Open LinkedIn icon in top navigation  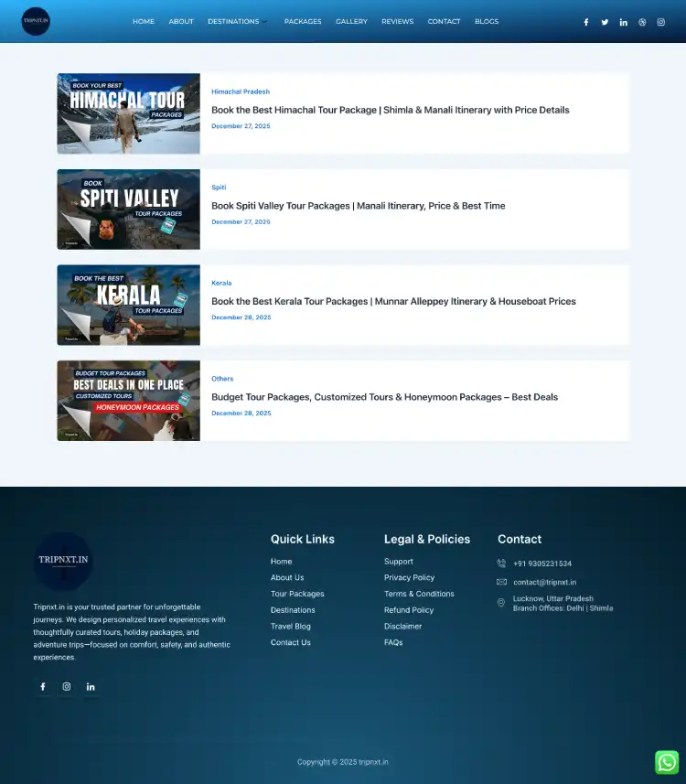click(624, 22)
